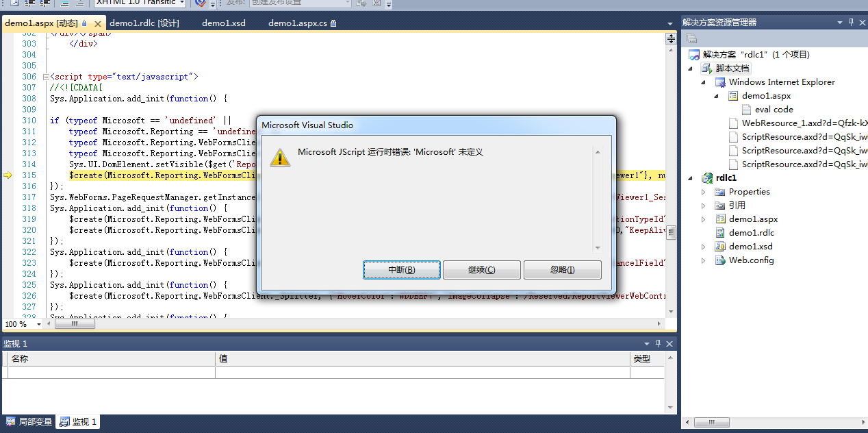Screen dimensions: 868x433
Task: Expand the demo1.xsd node
Action: [704, 247]
